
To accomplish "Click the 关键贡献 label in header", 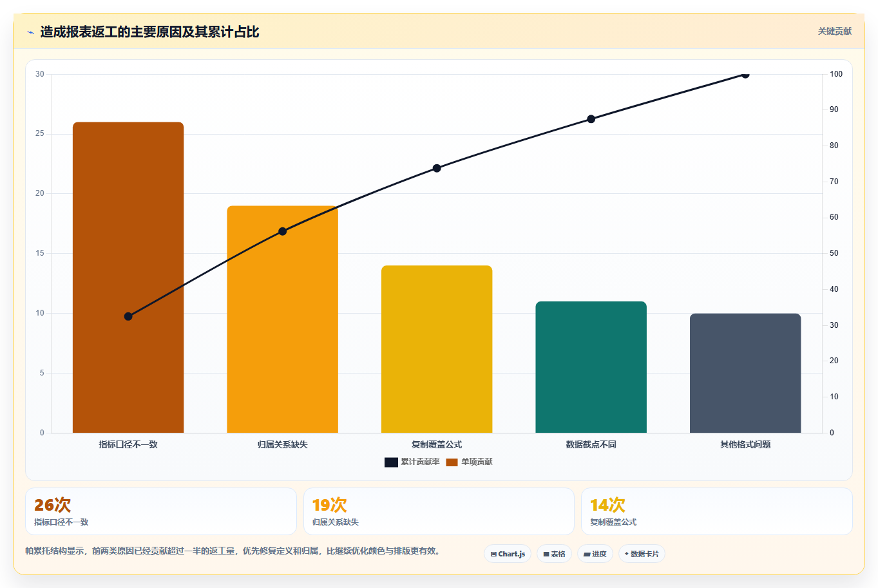I will pyautogui.click(x=835, y=31).
